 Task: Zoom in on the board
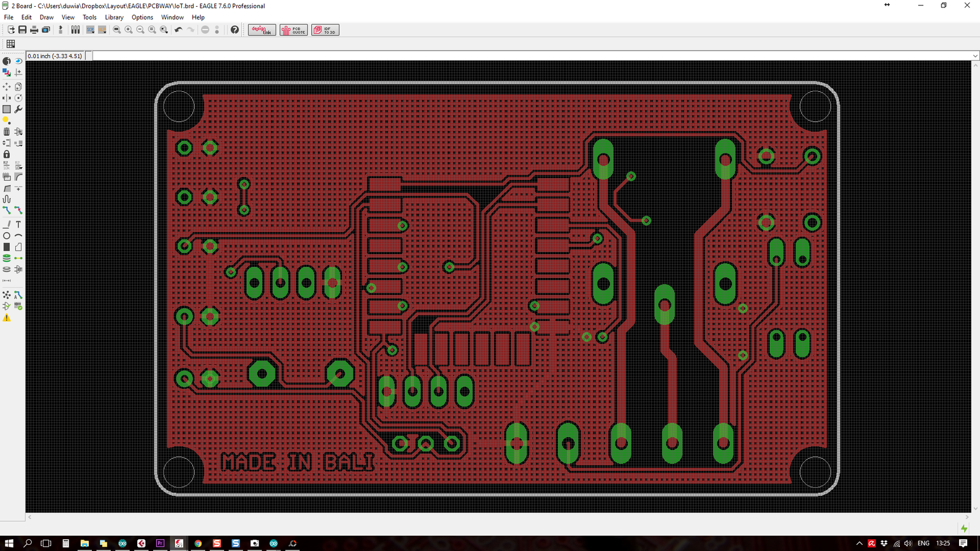pyautogui.click(x=129, y=30)
